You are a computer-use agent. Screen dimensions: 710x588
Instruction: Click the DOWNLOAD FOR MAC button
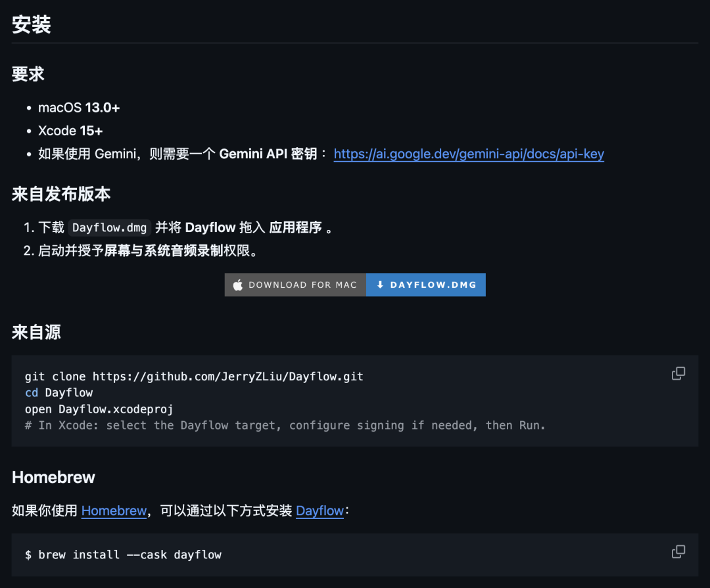295,284
